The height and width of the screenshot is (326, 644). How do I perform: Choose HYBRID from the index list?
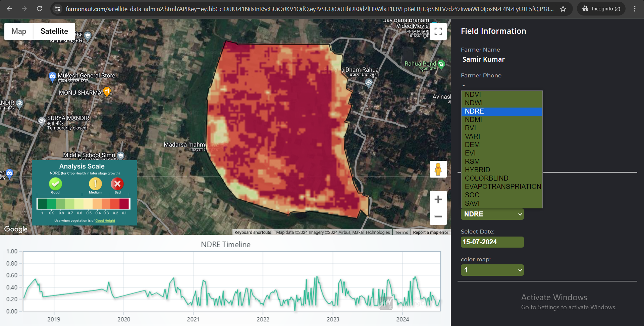tap(502, 170)
